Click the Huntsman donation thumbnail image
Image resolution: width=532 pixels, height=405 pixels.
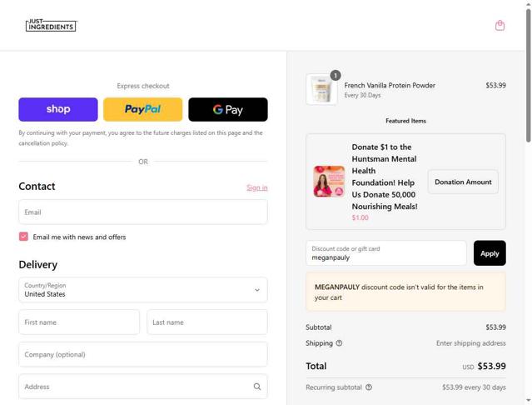click(329, 182)
